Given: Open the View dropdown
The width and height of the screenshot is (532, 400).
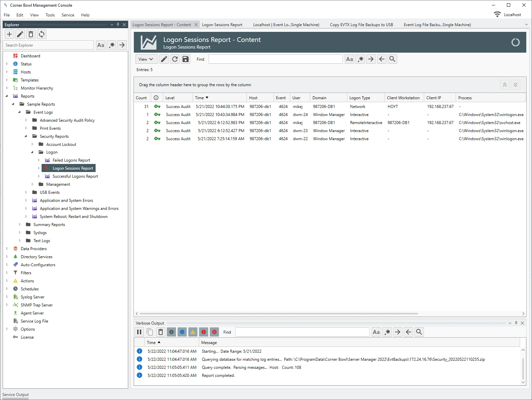Looking at the screenshot, I should coord(146,59).
